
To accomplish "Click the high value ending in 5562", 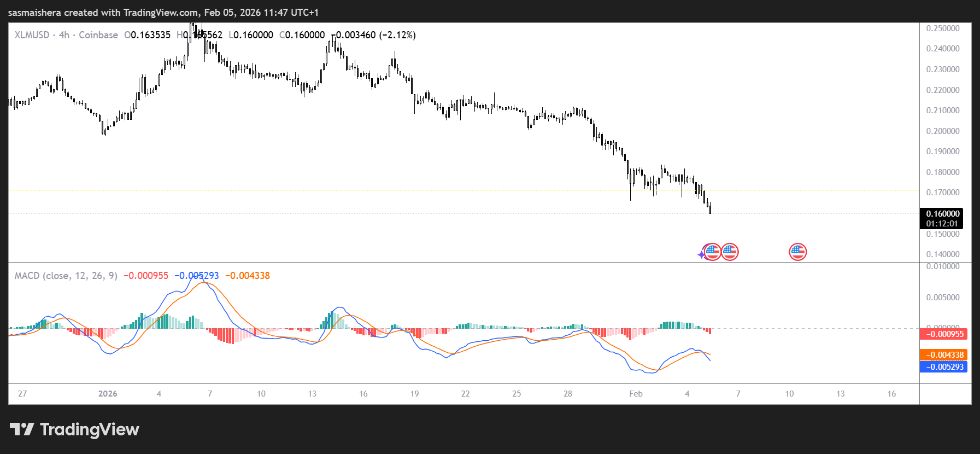I will [199, 35].
